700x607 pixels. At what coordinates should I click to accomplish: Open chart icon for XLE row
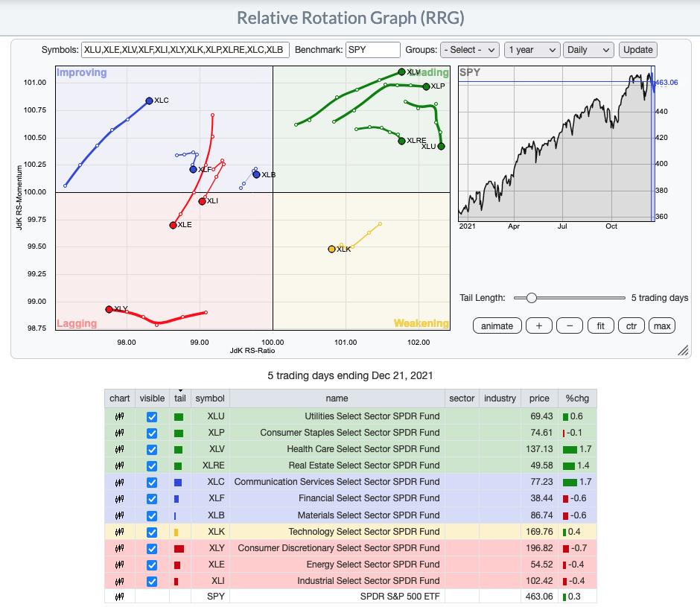click(x=119, y=565)
